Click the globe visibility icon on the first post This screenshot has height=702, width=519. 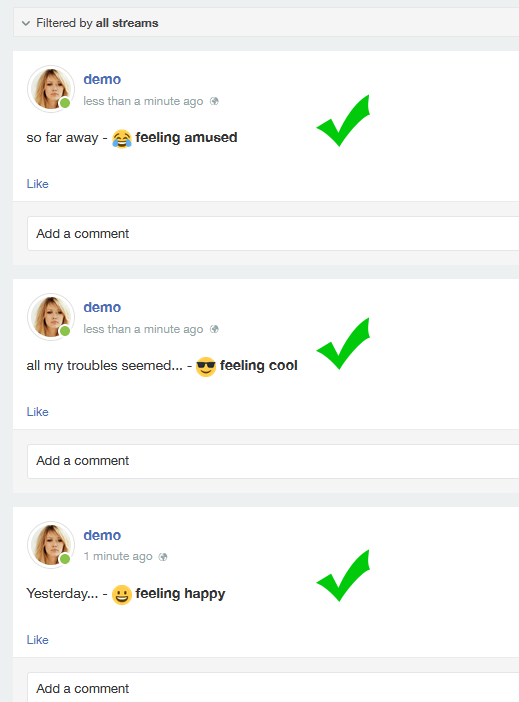214,101
